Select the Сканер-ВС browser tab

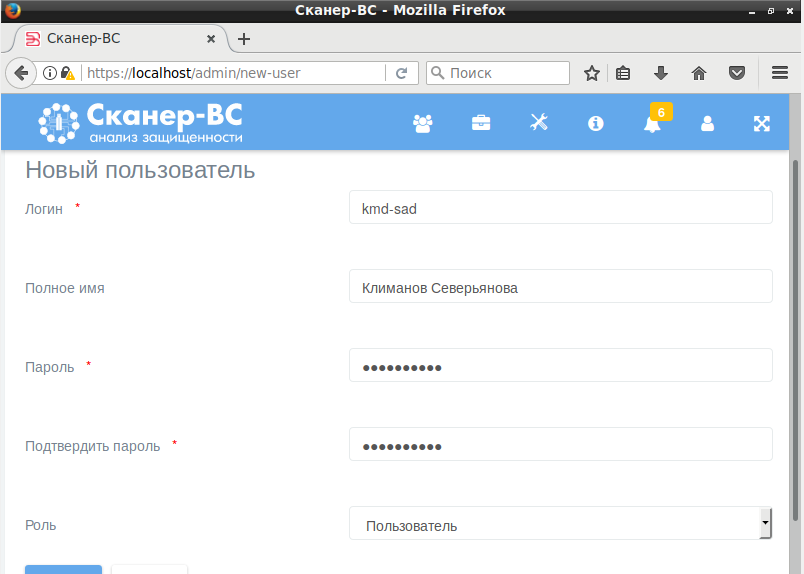pyautogui.click(x=120, y=38)
